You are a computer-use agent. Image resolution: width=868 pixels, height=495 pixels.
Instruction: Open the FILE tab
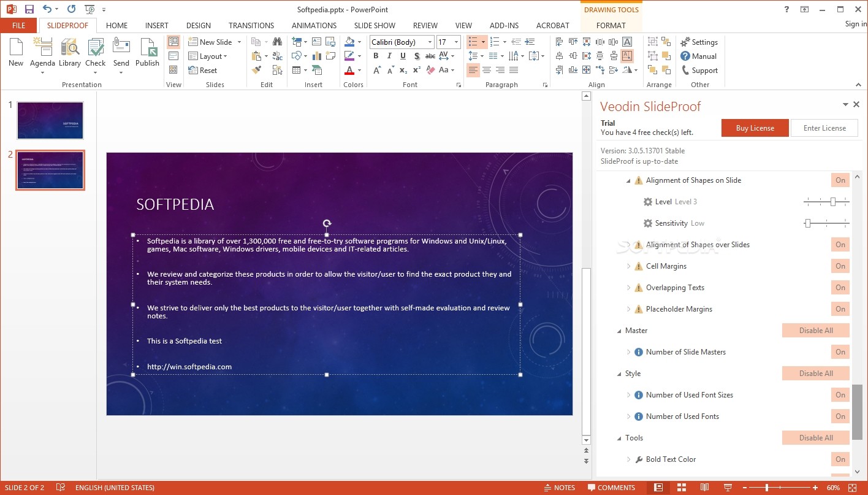[x=18, y=25]
